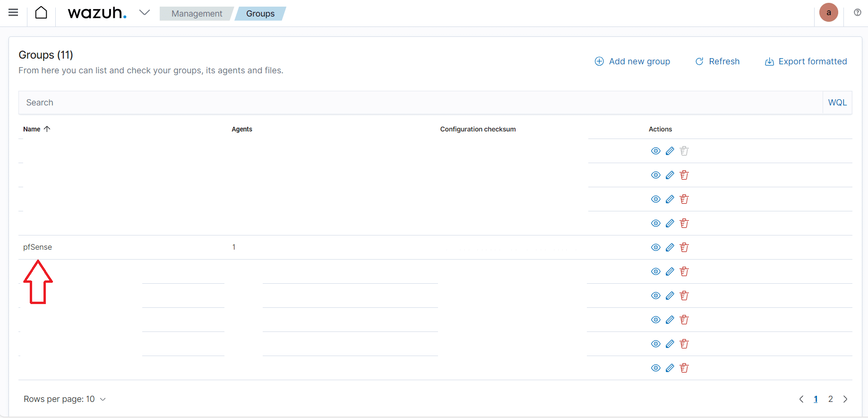Click Add new group button
Screen dimensions: 868x418
click(632, 61)
